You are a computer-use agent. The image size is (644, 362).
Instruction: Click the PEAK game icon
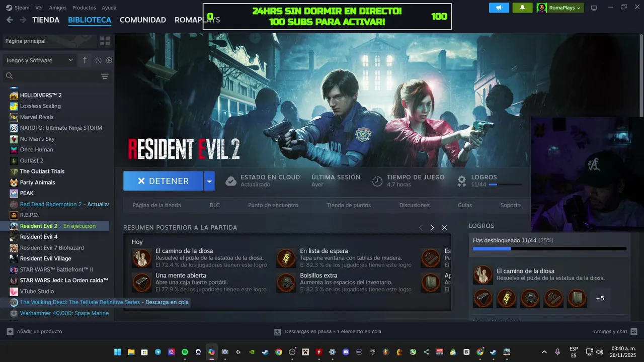click(x=14, y=193)
